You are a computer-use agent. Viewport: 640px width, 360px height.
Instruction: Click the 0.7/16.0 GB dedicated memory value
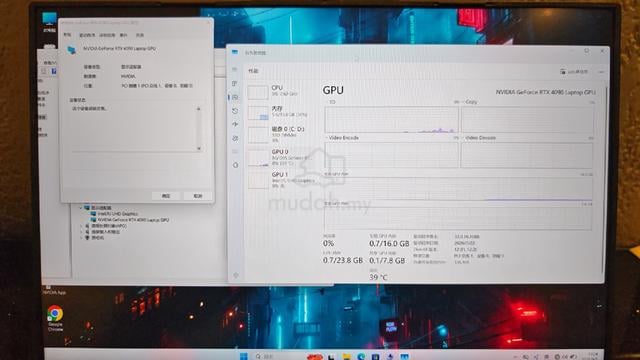389,243
